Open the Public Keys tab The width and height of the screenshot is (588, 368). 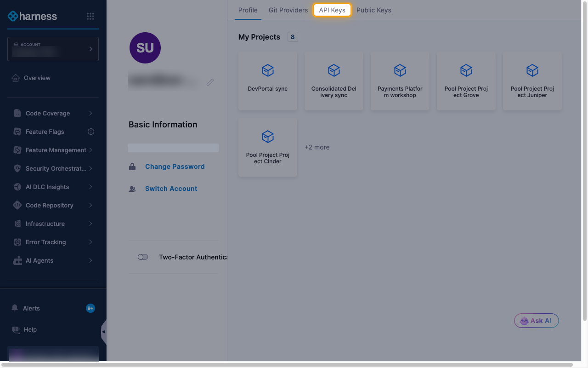point(374,10)
